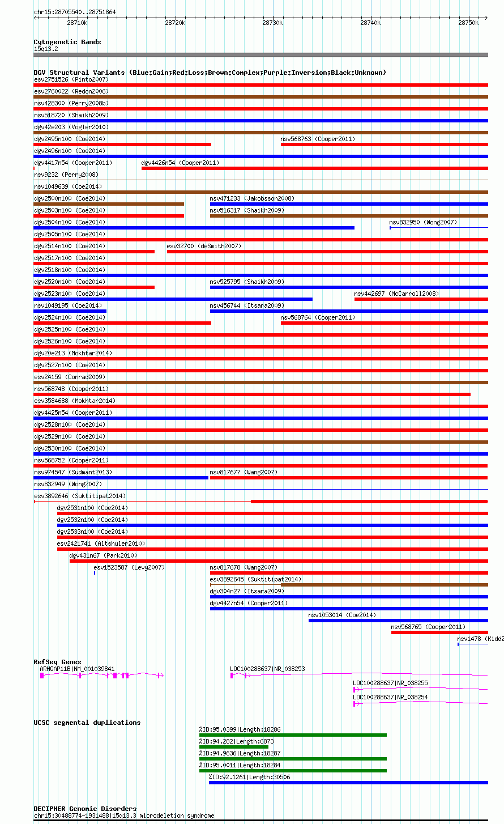Click variant label nsv9232 (Perry2008)
Screen dimensions: 504x824
point(66,175)
